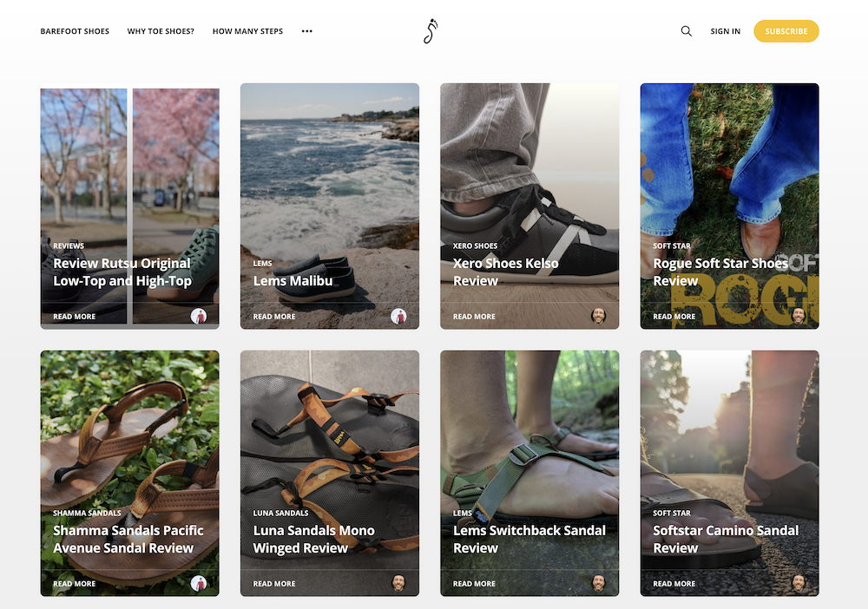Open the search magnifier icon
Image resolution: width=868 pixels, height=609 pixels.
point(686,31)
